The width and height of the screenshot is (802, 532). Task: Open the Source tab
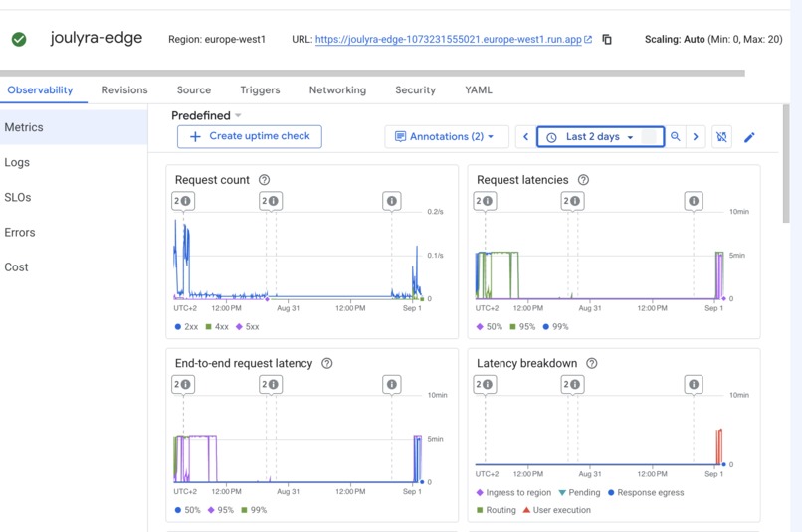click(194, 89)
